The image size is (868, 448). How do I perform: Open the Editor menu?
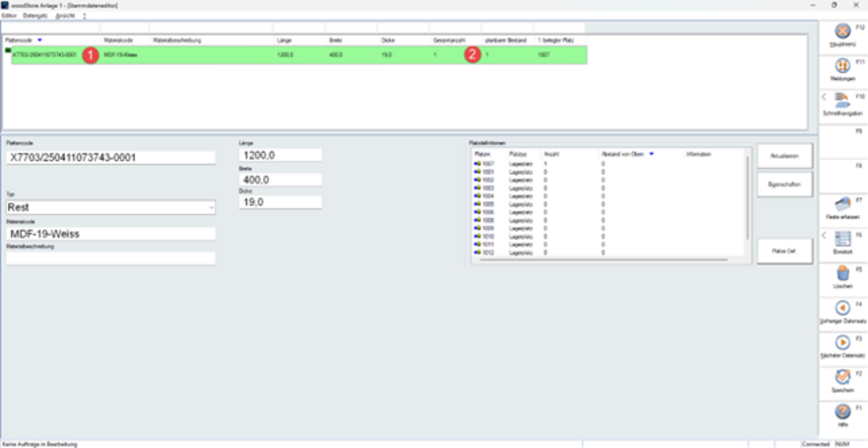(x=10, y=16)
